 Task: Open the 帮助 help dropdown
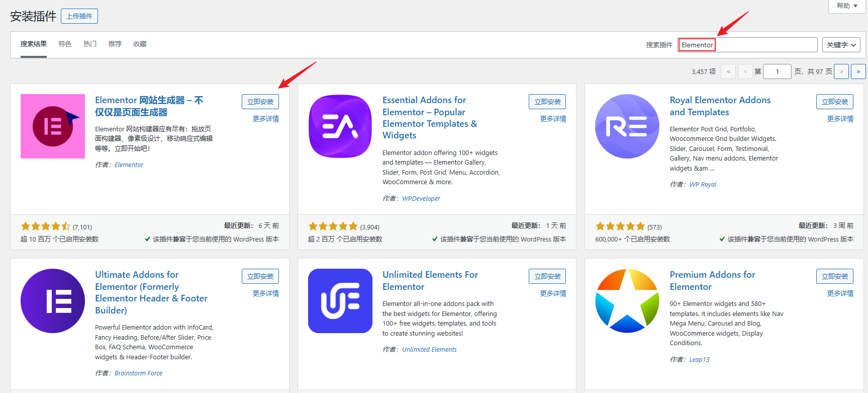(x=847, y=6)
